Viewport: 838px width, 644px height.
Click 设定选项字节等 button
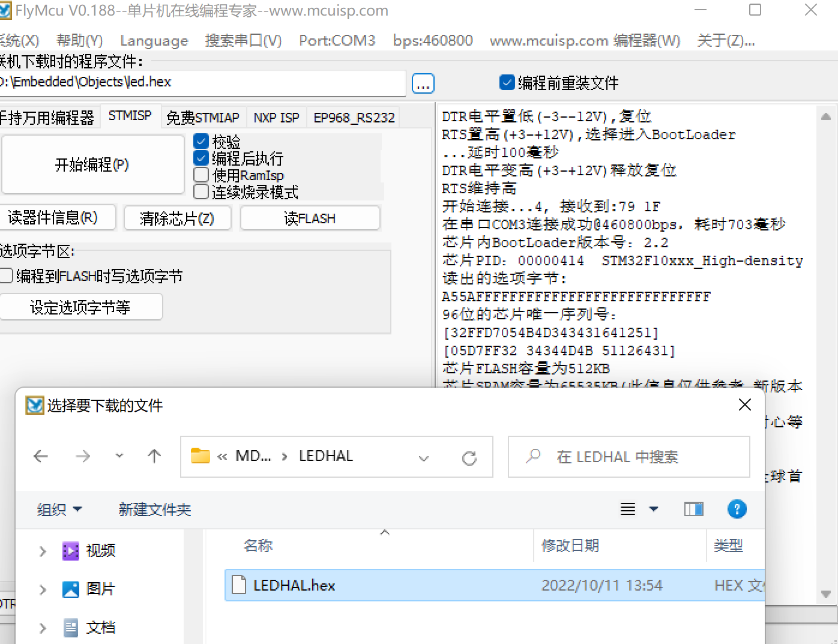coord(80,307)
